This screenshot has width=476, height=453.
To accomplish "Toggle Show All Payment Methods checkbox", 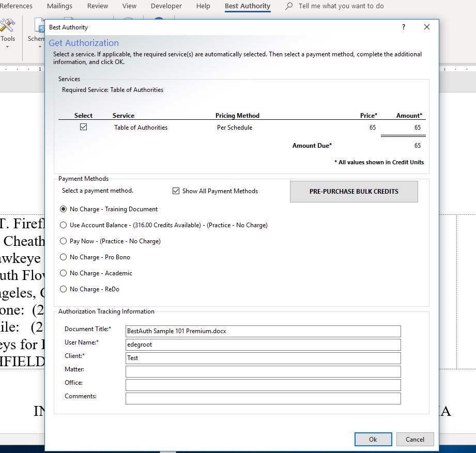I will [176, 191].
